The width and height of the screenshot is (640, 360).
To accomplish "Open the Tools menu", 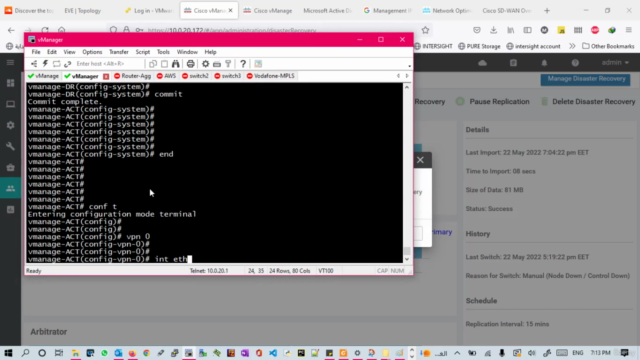I will point(163,52).
